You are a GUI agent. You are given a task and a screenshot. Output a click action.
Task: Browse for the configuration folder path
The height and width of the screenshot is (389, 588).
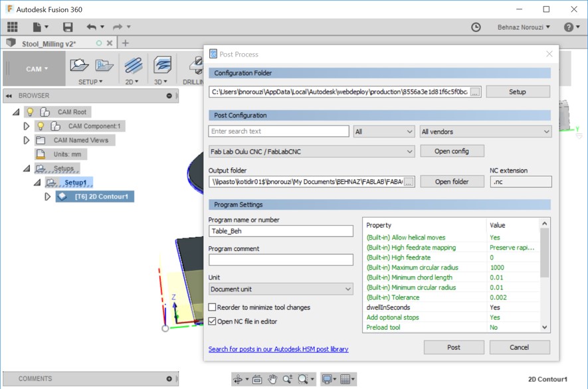pyautogui.click(x=475, y=92)
